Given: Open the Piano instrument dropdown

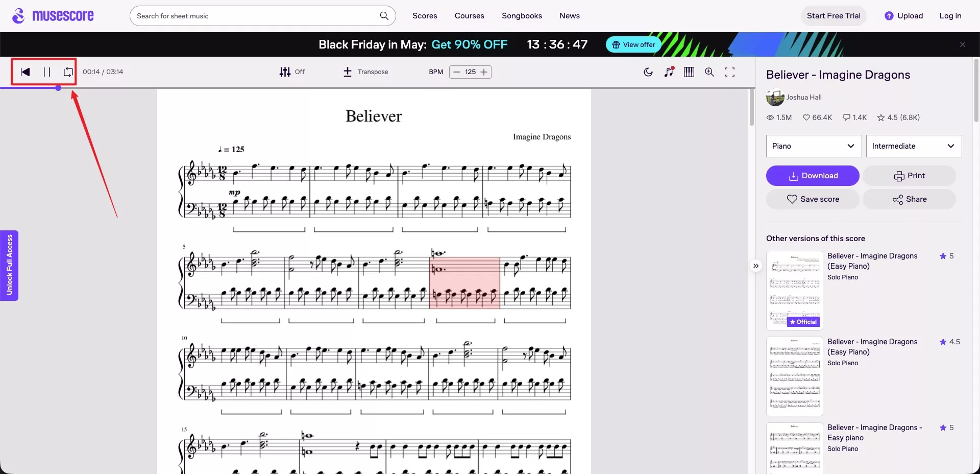Looking at the screenshot, I should pos(814,146).
